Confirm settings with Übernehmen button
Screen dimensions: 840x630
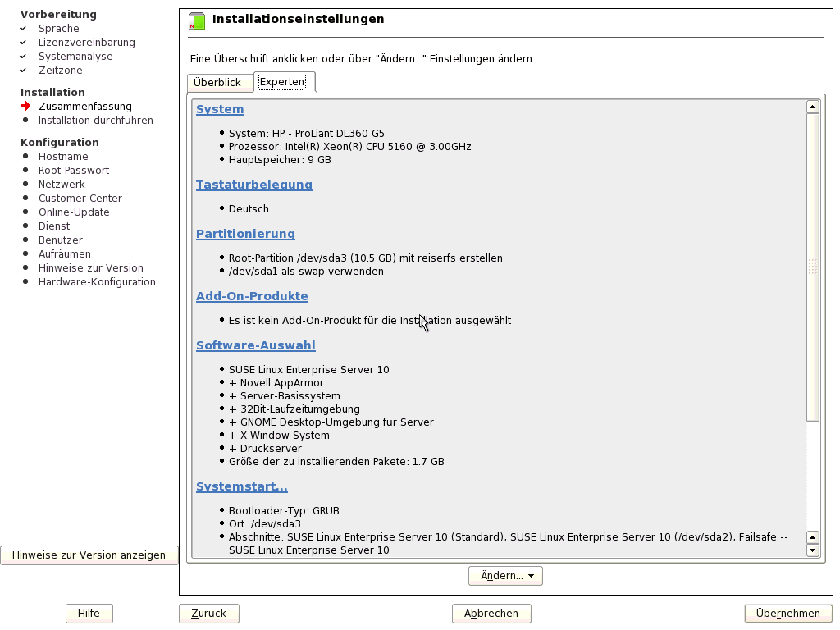788,614
